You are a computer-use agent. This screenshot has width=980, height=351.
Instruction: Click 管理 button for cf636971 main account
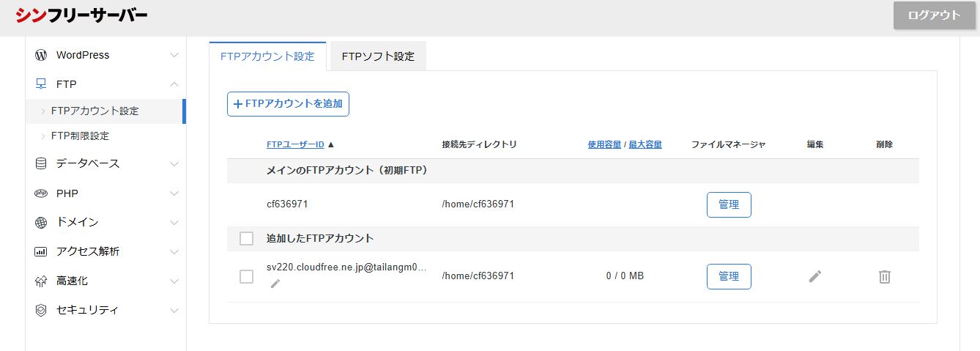(729, 204)
